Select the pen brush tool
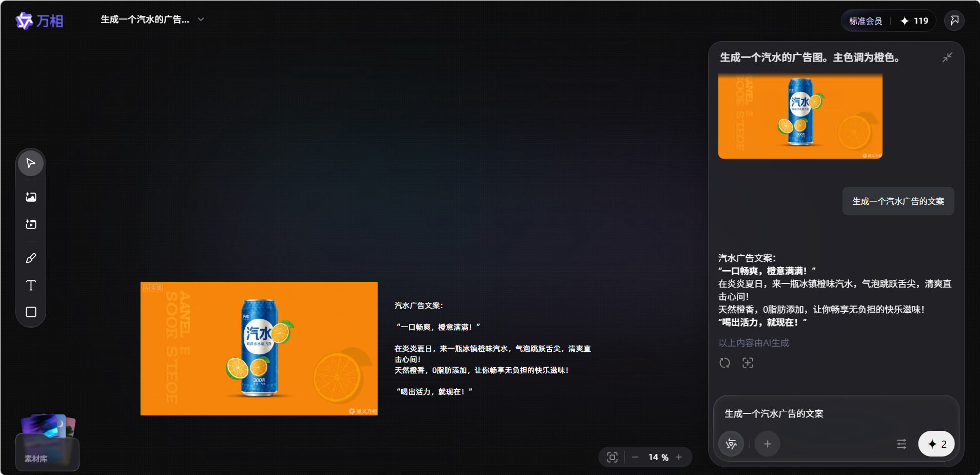 pyautogui.click(x=31, y=258)
